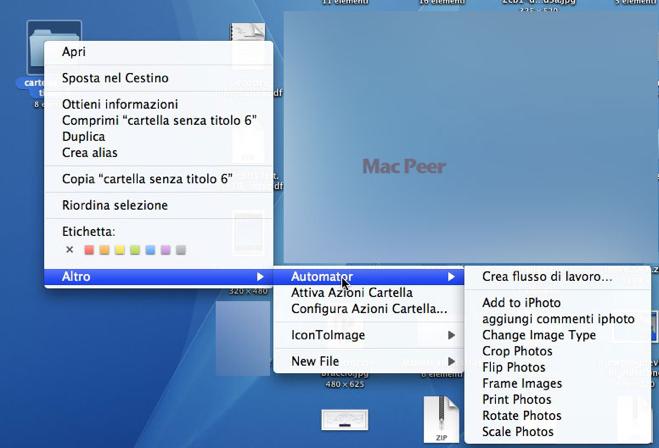Screen dimensions: 659x448
Task: Select Crop Photos
Action: 558,351
